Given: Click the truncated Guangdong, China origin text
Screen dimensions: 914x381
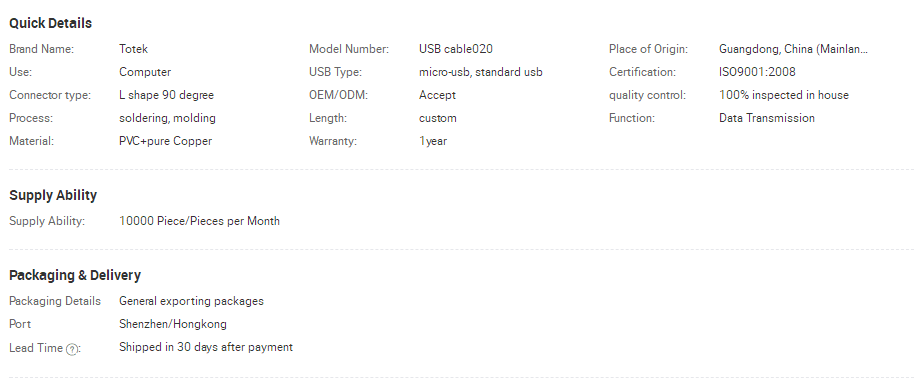Looking at the screenshot, I should [793, 50].
